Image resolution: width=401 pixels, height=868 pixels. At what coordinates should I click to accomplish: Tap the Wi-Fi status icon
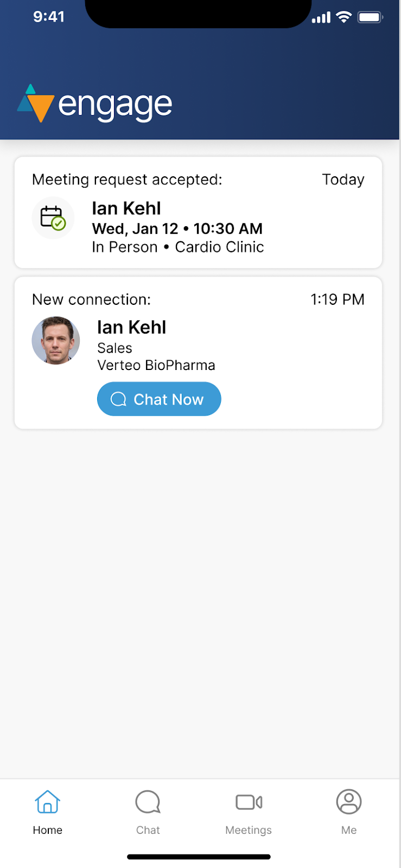[x=344, y=17]
